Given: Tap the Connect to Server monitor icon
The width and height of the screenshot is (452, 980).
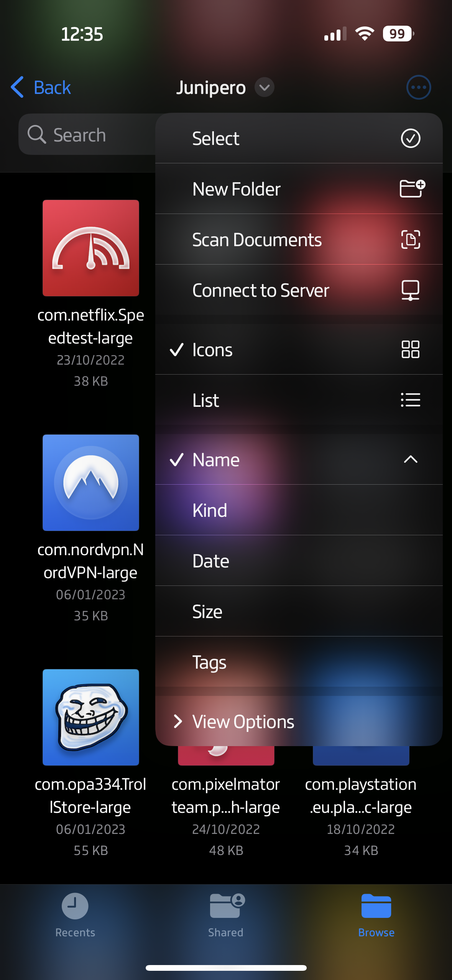Looking at the screenshot, I should [410, 290].
